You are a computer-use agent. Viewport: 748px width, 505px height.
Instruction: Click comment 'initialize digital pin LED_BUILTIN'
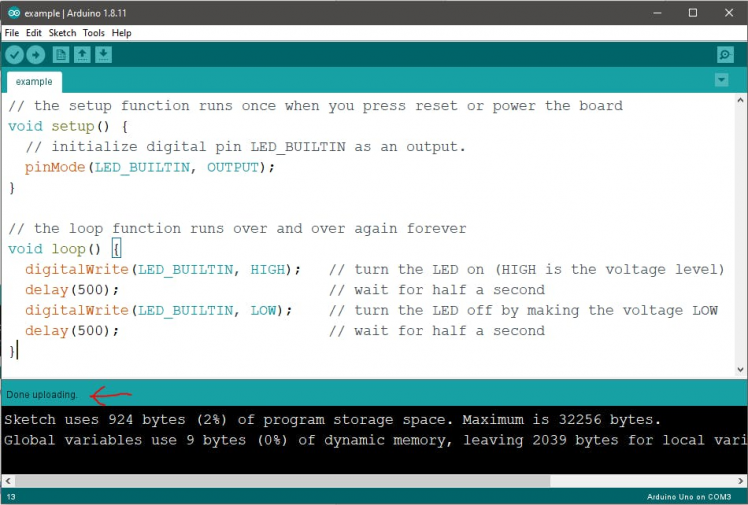click(x=198, y=147)
